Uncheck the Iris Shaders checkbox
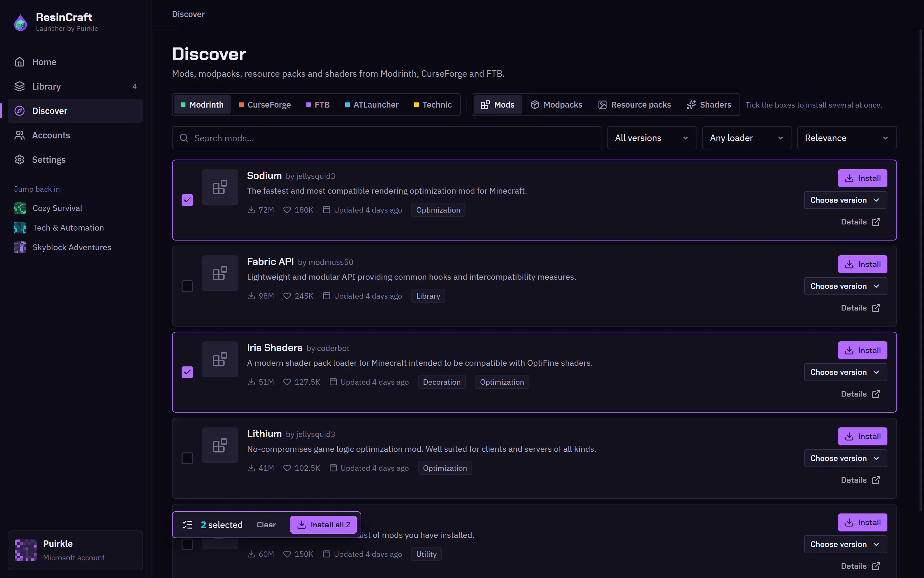 187,372
